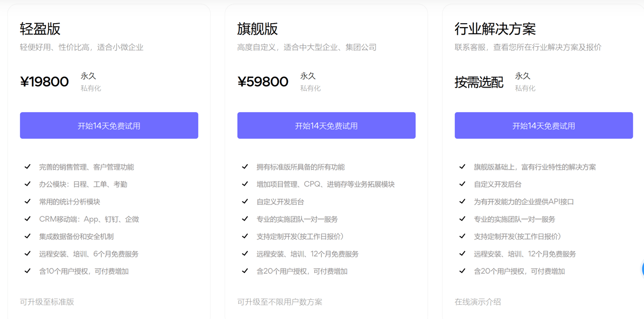Click the ¥19800 price text

click(x=44, y=81)
